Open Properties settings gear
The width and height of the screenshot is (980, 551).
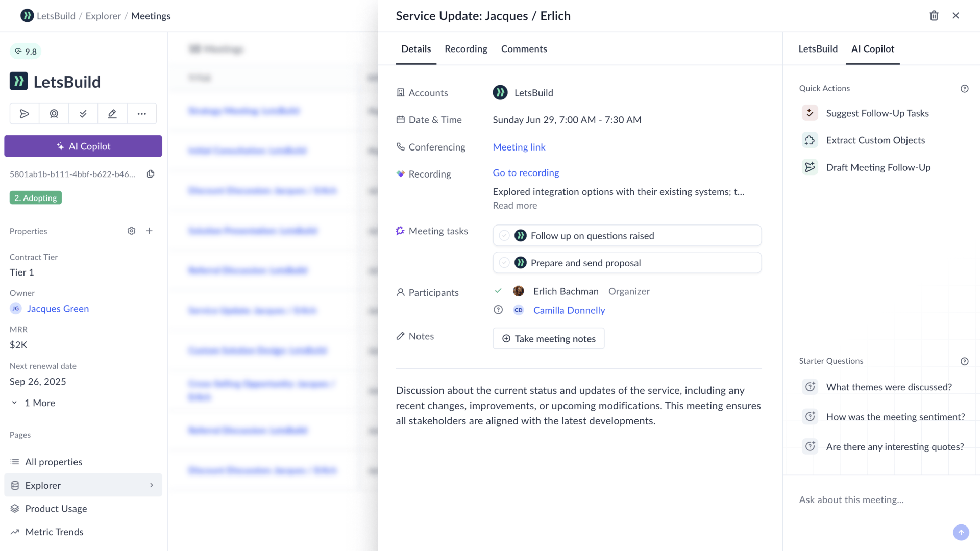click(131, 231)
